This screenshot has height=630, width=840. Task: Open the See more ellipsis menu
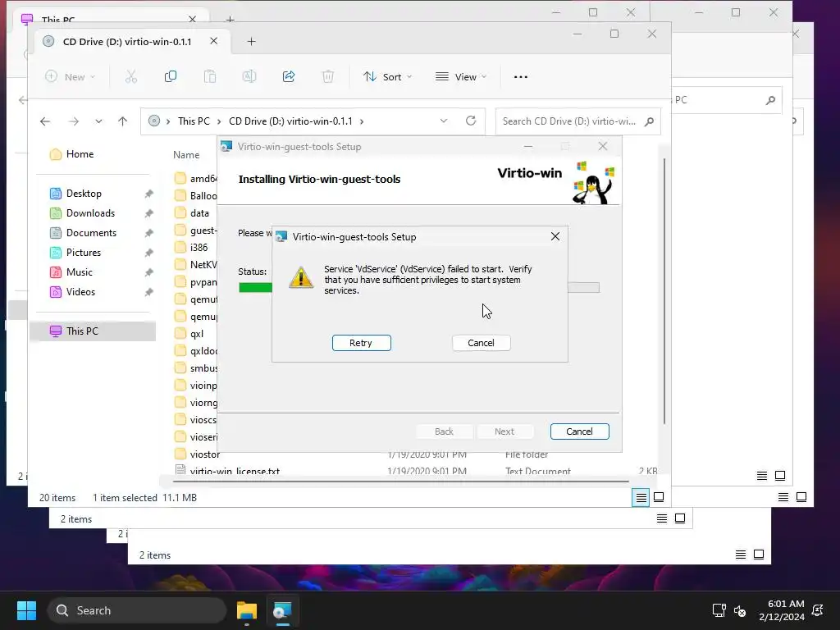point(521,76)
